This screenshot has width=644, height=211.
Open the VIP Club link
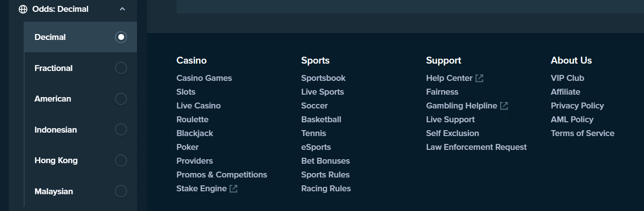pyautogui.click(x=567, y=78)
